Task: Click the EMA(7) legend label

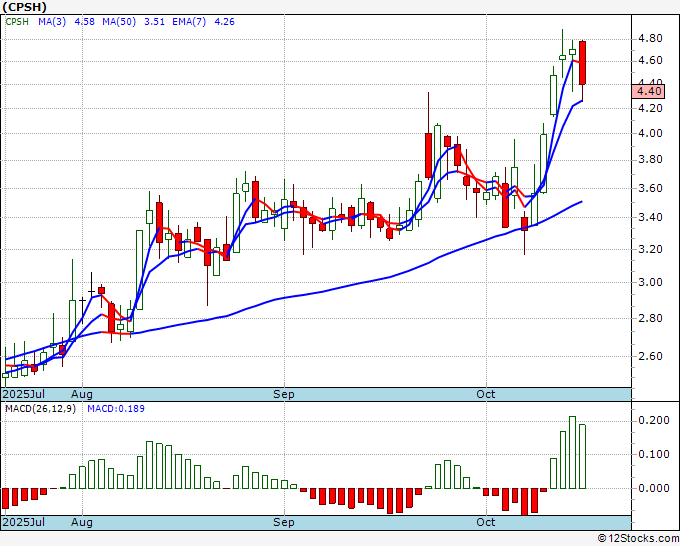Action: [189, 22]
